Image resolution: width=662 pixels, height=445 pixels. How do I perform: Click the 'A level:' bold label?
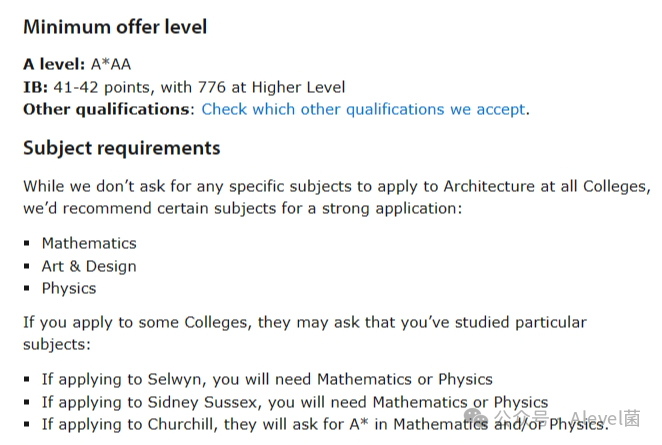54,64
